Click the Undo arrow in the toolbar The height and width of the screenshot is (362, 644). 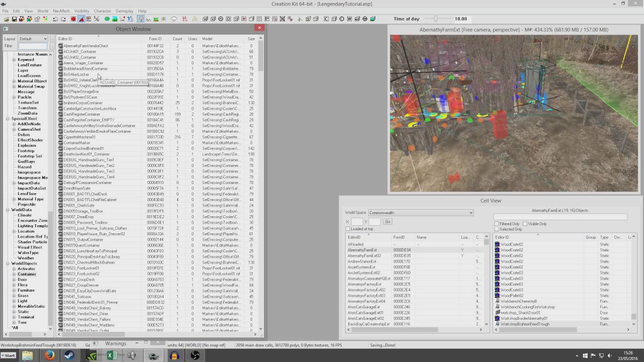(x=55, y=19)
